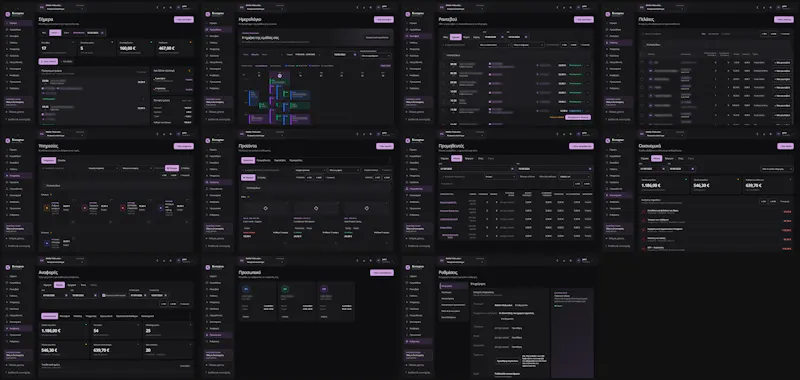Viewport: 800px width, 380px height.
Task: Open Πελάτες icon in Ημερολόγιο screen sidebar
Action: click(x=208, y=43)
